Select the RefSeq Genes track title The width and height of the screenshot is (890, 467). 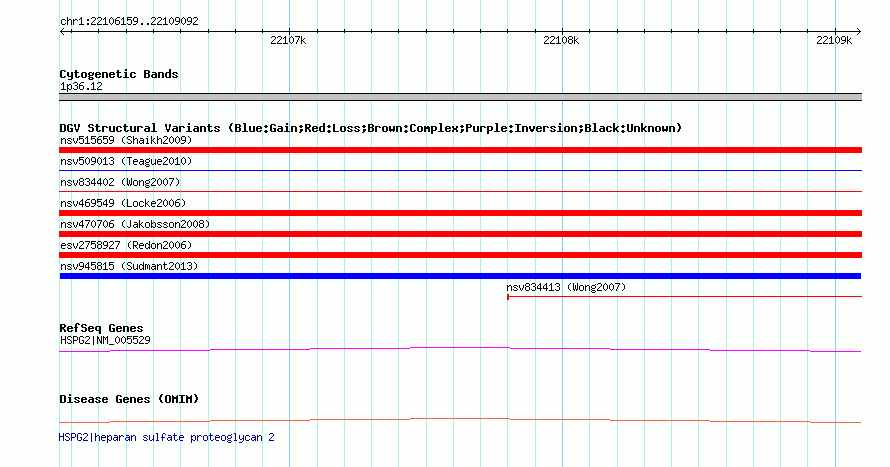tap(101, 328)
